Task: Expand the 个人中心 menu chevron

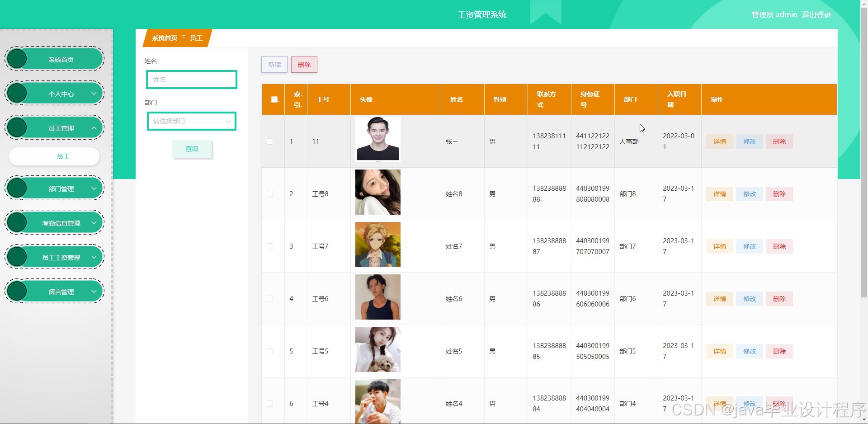Action: coord(94,94)
